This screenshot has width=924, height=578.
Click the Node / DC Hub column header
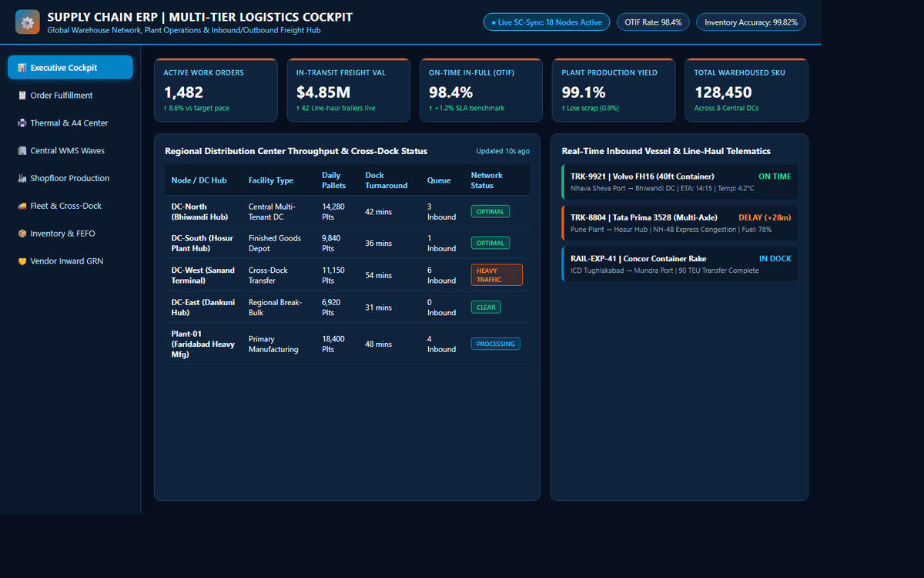coord(199,180)
